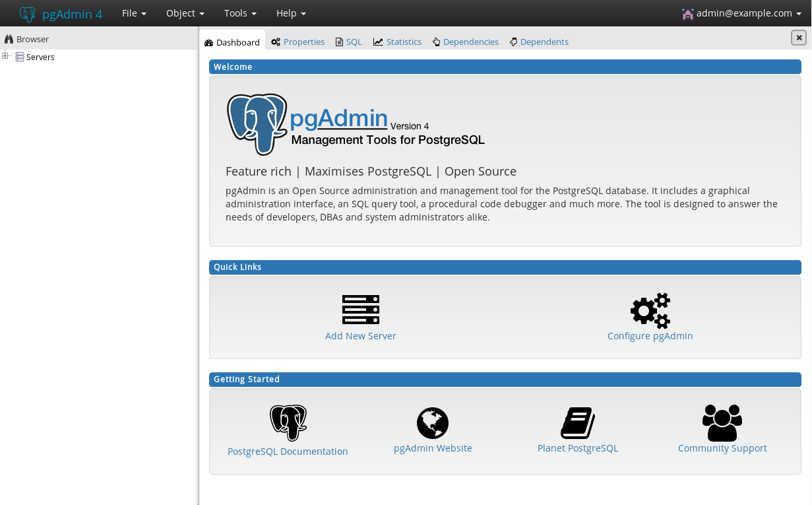This screenshot has width=812, height=505.
Task: Open the pgAdmin Website link text
Action: click(433, 448)
